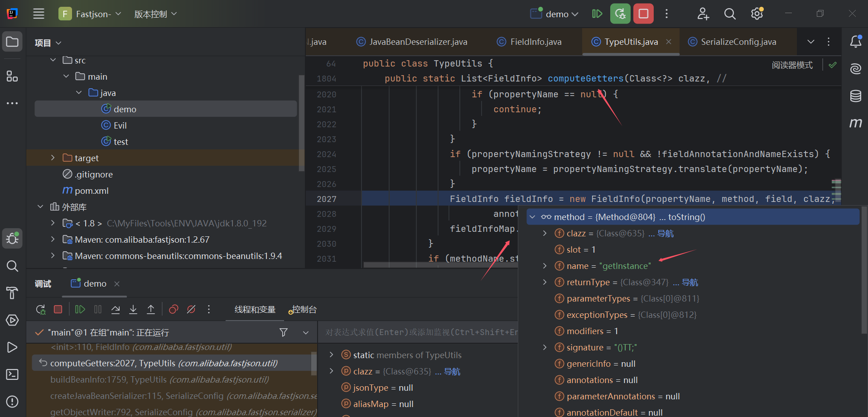Open the Find tool window in left sidebar
Image resolution: width=868 pixels, height=417 pixels.
point(12,266)
